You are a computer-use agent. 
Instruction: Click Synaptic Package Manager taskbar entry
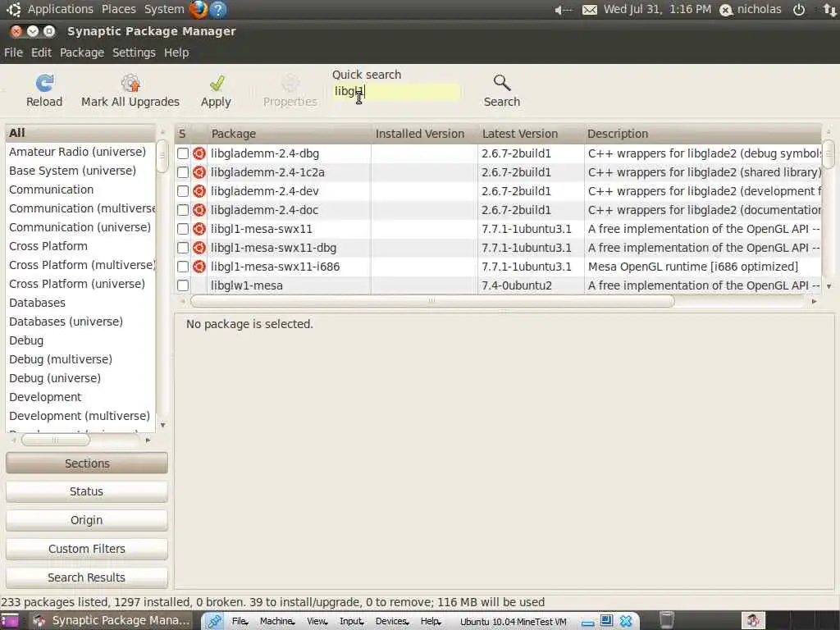pyautogui.click(x=112, y=620)
